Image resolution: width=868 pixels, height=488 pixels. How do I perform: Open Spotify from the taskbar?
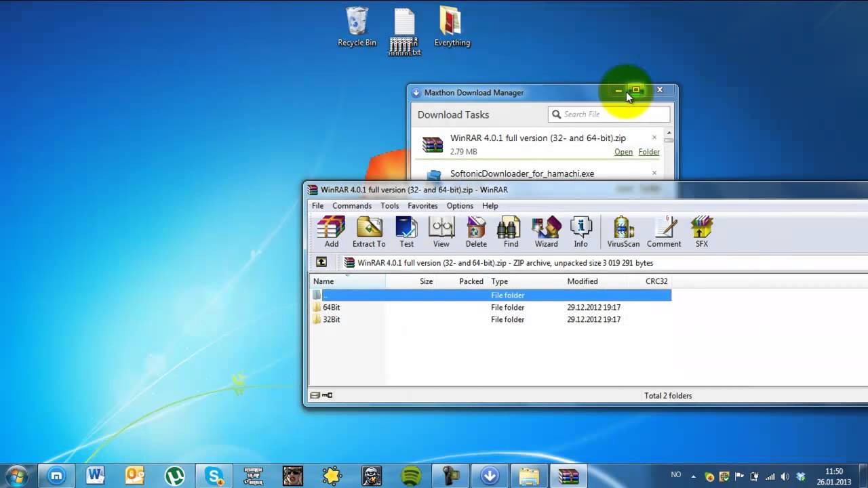coord(411,476)
